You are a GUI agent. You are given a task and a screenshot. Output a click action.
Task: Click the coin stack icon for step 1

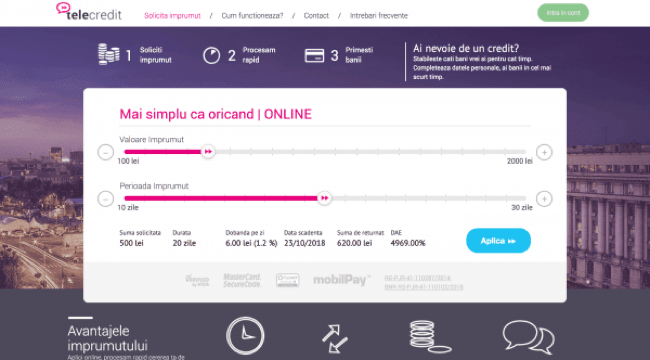109,54
